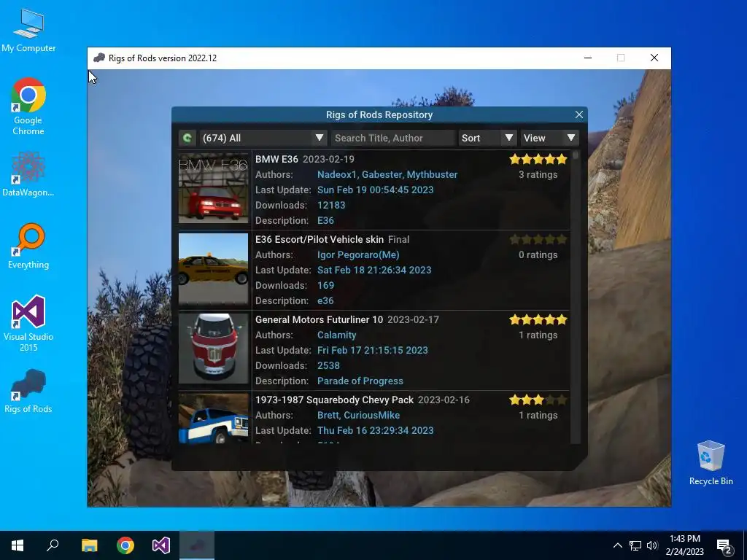Click author Calamity

[x=337, y=335]
